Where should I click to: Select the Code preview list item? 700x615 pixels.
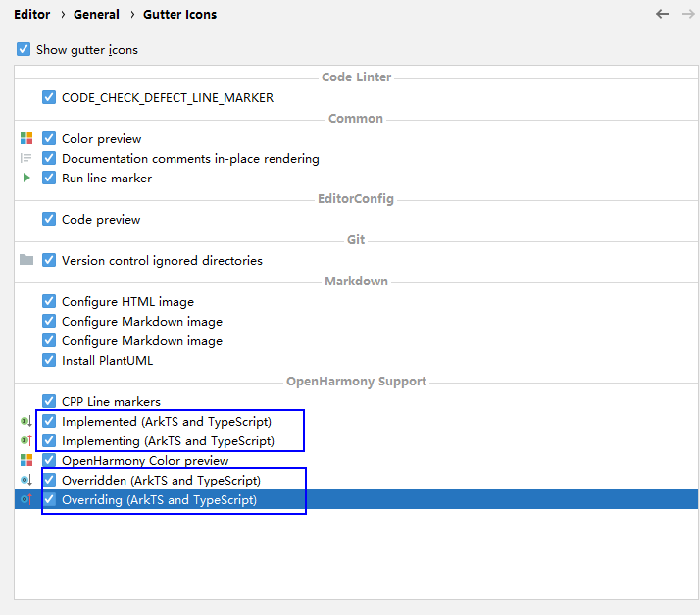101,219
